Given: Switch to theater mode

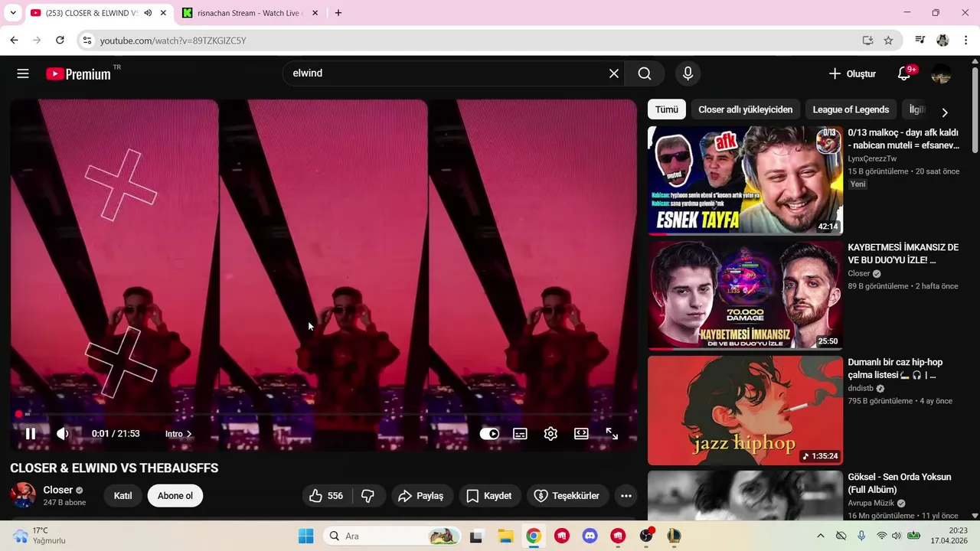Looking at the screenshot, I should point(581,434).
